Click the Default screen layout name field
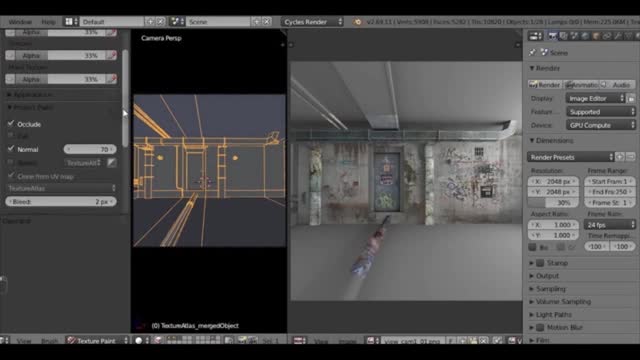This screenshot has height=360, width=640. click(x=112, y=22)
